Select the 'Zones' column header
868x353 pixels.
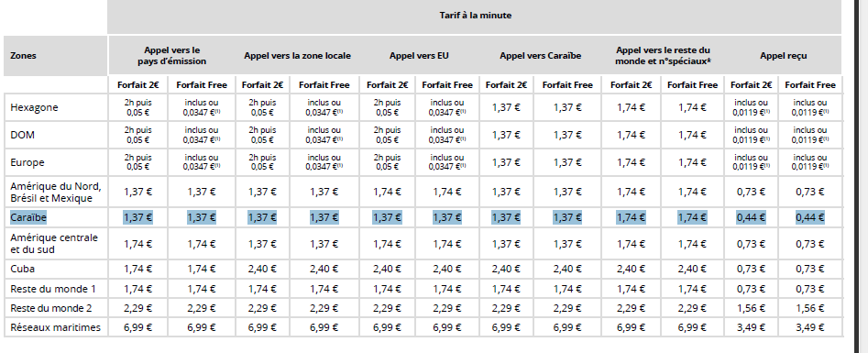click(x=23, y=55)
